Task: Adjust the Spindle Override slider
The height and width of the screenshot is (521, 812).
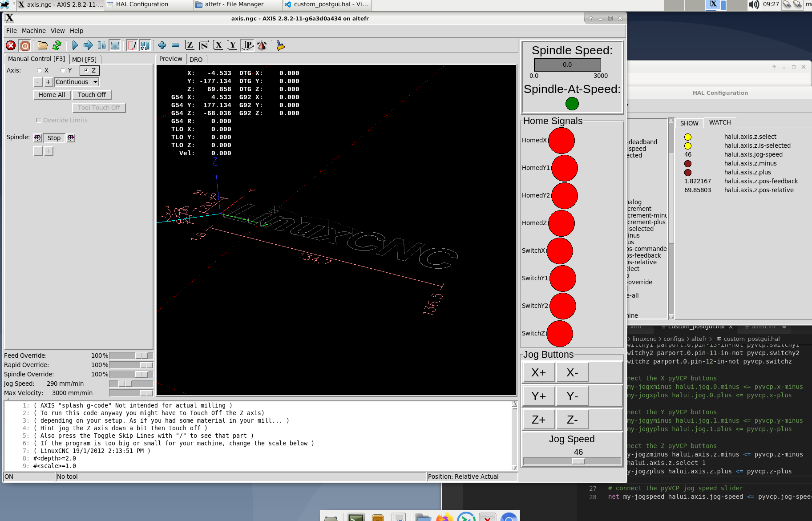Action: [x=131, y=374]
